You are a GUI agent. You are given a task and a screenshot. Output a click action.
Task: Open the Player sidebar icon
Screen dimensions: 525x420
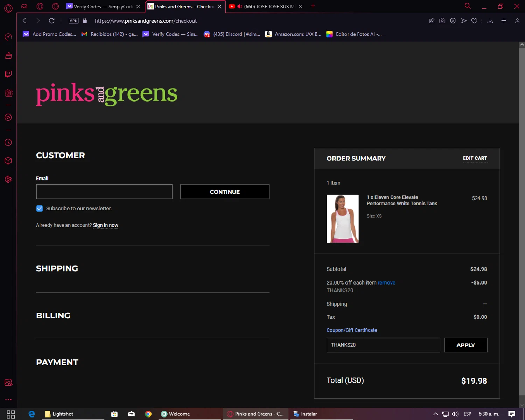(8, 117)
